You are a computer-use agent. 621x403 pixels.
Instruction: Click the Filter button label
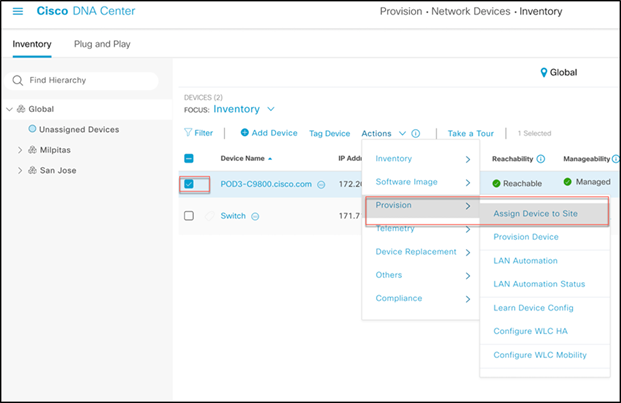pos(204,133)
